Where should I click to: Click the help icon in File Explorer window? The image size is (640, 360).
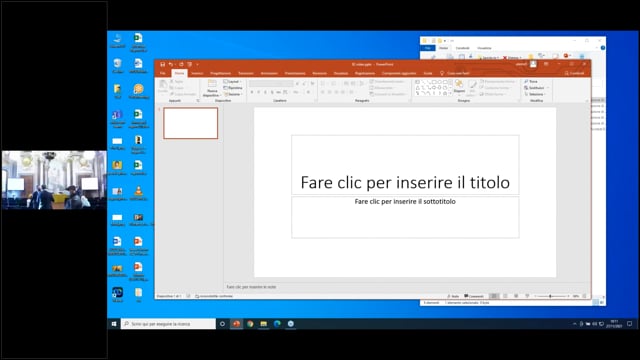602,48
